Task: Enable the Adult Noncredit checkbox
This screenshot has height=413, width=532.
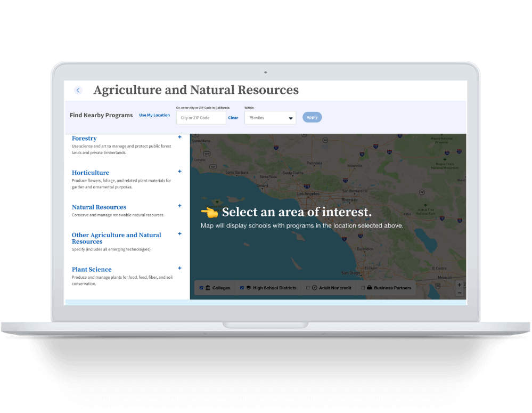Action: pos(308,288)
